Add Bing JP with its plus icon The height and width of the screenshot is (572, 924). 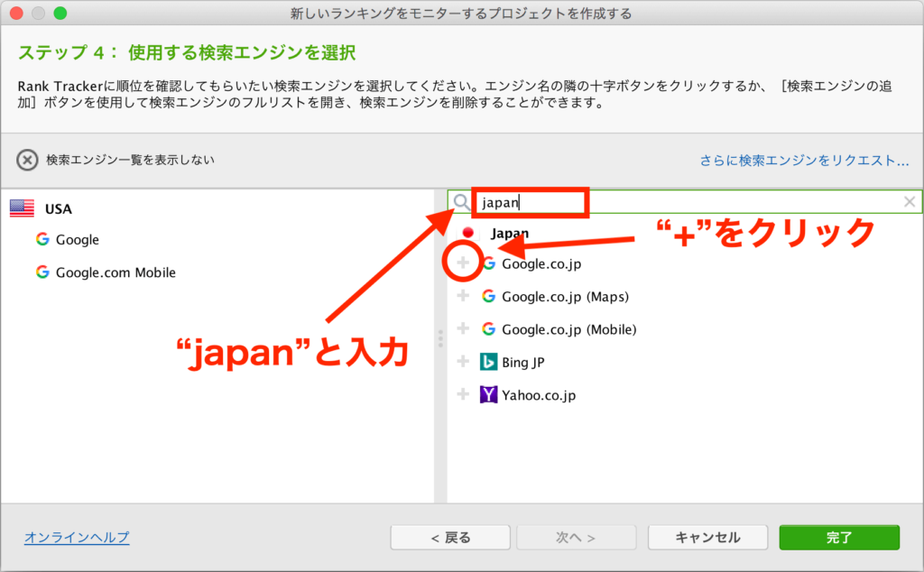tap(463, 361)
